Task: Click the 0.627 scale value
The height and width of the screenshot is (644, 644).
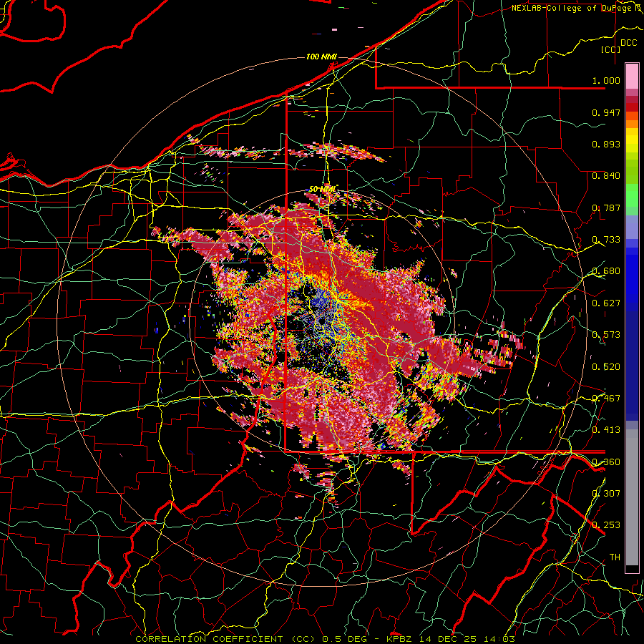Action: point(606,303)
